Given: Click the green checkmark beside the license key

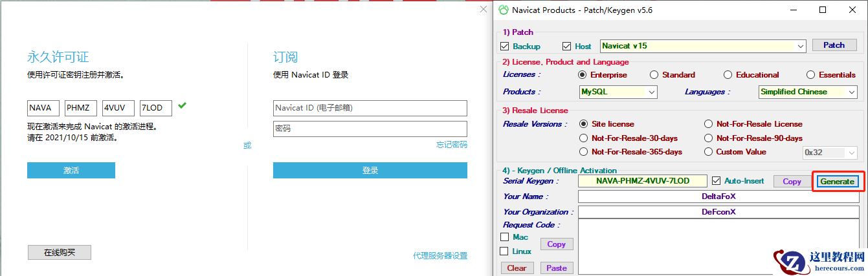Looking at the screenshot, I should click(x=182, y=105).
